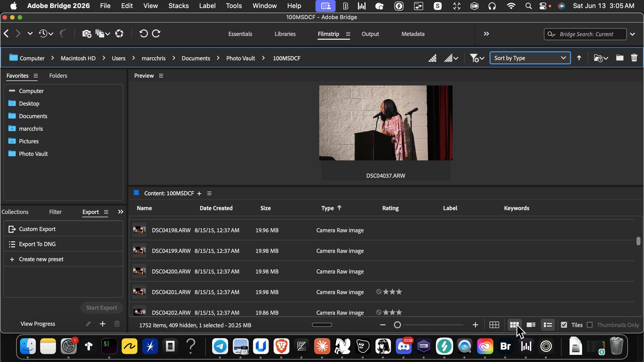Lock the thumbnail grid
Image resolution: width=644 pixels, height=362 pixels.
[494, 325]
